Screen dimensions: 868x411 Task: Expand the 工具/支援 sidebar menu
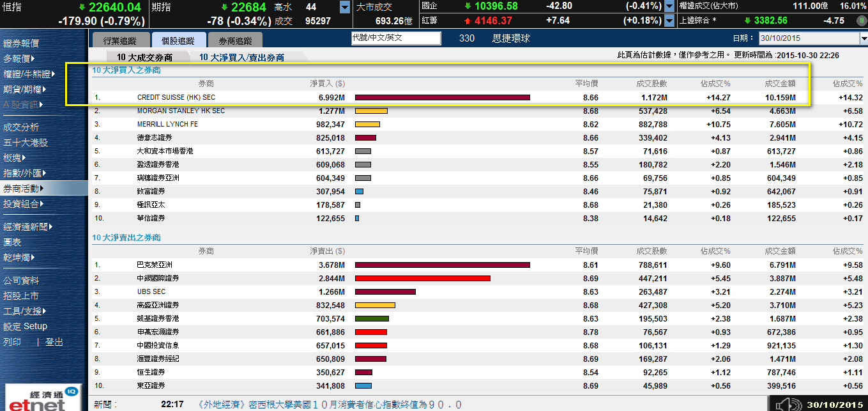[24, 311]
